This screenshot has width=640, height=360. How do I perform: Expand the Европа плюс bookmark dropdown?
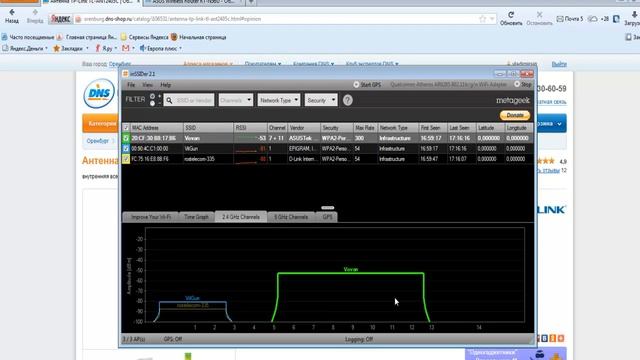180,48
